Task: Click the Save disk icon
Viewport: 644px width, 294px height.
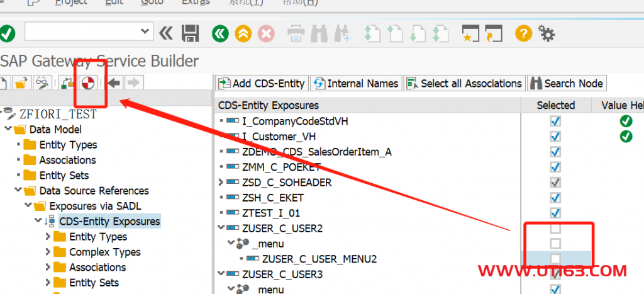Action: pos(190,33)
